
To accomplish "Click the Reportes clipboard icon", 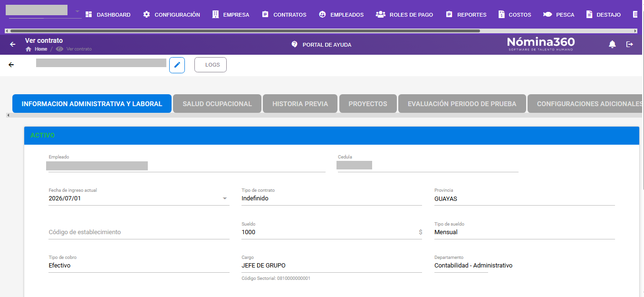I will [449, 15].
